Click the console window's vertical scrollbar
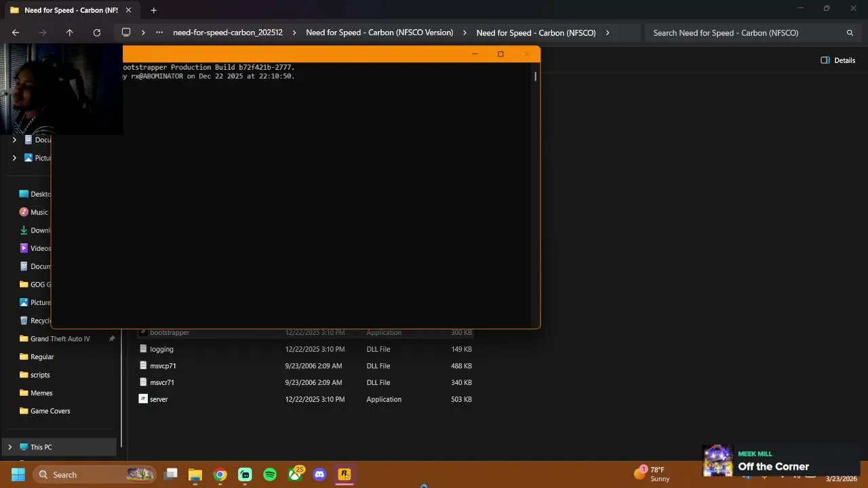Viewport: 868px width, 488px height. click(535, 76)
